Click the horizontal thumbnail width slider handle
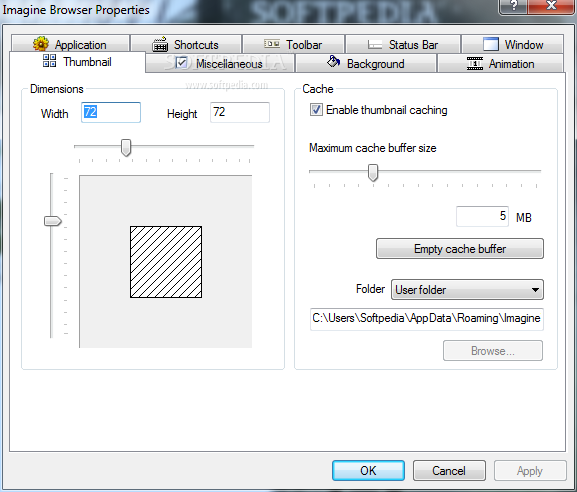Viewport: 577px width, 492px height. point(126,148)
